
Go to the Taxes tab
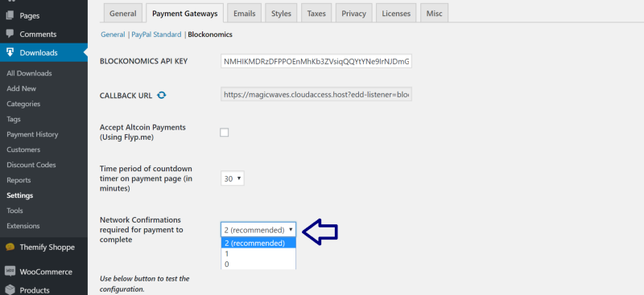(x=316, y=14)
